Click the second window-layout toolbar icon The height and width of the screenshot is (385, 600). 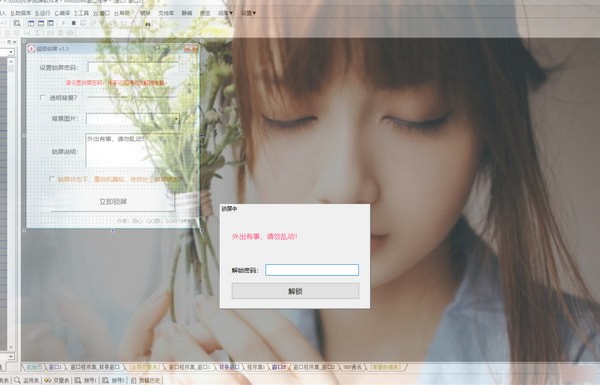(x=41, y=23)
